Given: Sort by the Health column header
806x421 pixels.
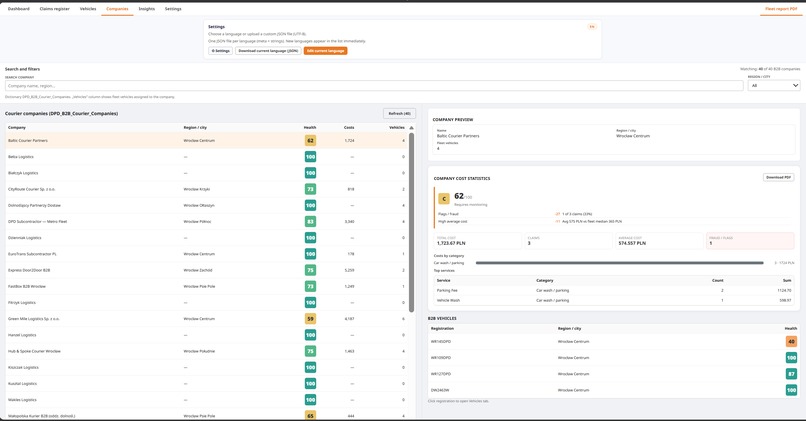Looking at the screenshot, I should 310,127.
